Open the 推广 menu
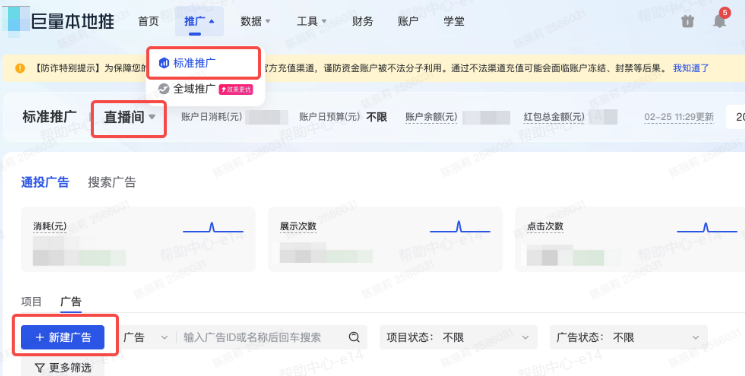Screen dimensions: 745x376 (x=199, y=21)
